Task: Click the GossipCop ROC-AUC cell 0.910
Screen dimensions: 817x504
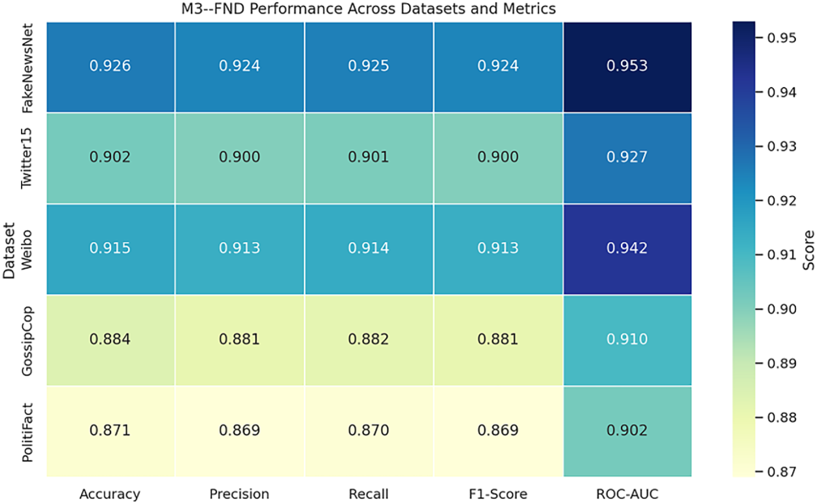Action: pyautogui.click(x=626, y=339)
